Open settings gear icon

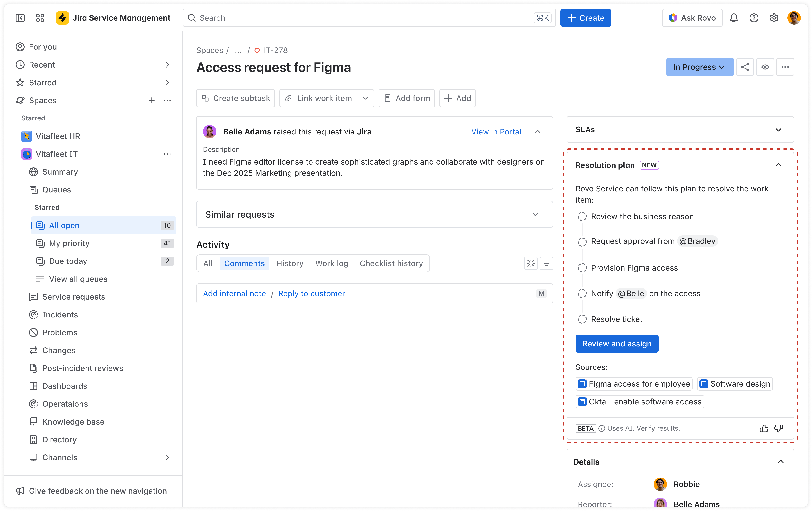(x=774, y=18)
